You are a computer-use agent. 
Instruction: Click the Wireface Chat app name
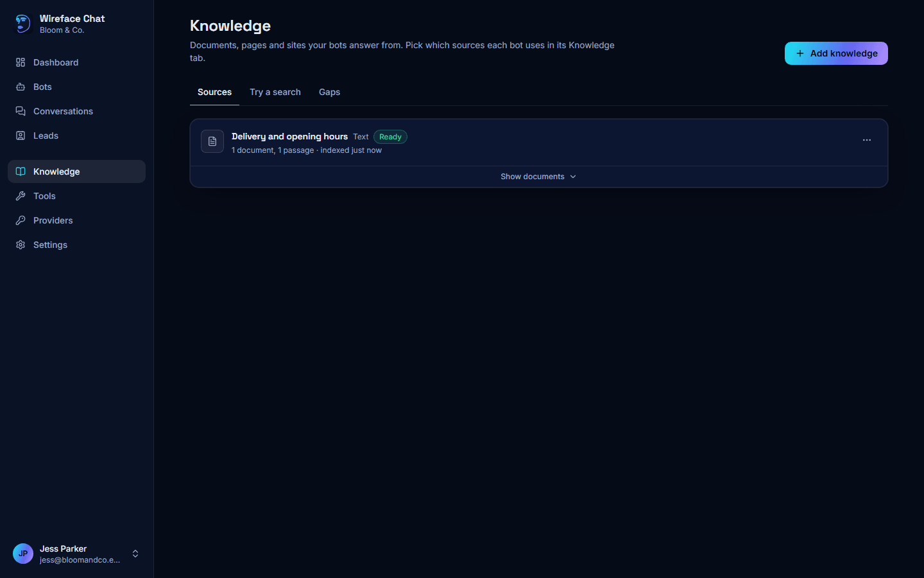tap(72, 19)
